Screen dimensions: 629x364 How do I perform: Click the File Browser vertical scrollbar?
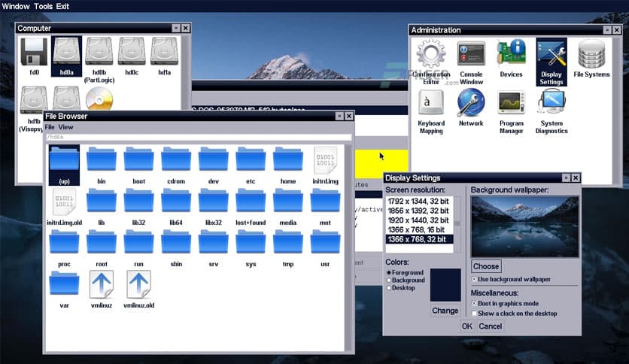pos(348,248)
